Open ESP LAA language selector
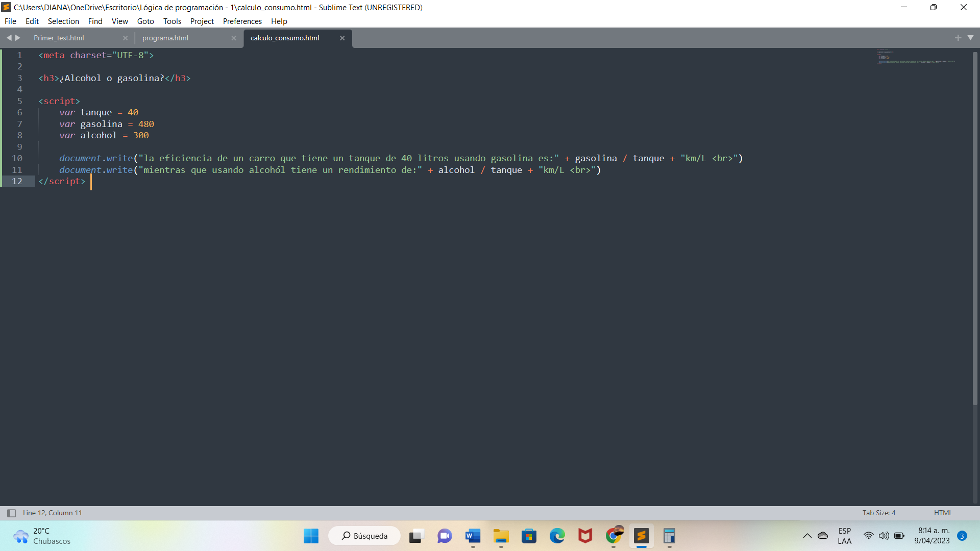This screenshot has width=980, height=551. 845,536
